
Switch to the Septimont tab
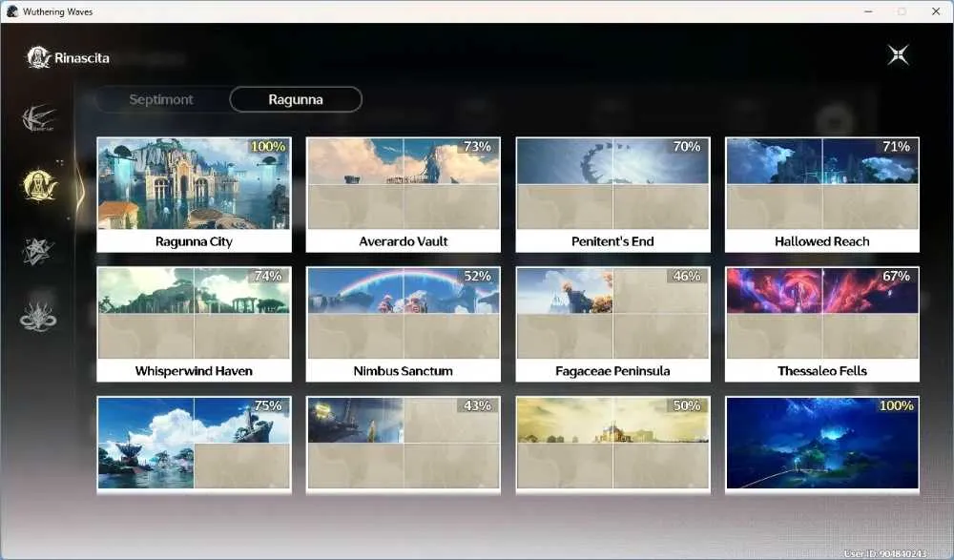pos(161,99)
